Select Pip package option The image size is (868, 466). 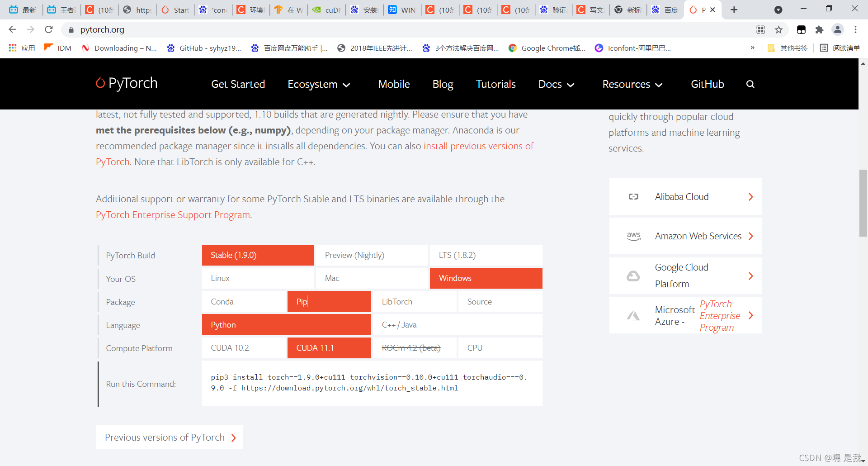(329, 302)
